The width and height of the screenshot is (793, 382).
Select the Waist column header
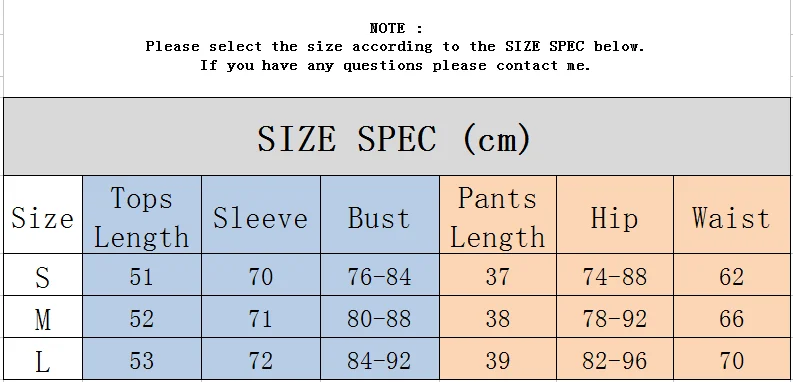732,215
